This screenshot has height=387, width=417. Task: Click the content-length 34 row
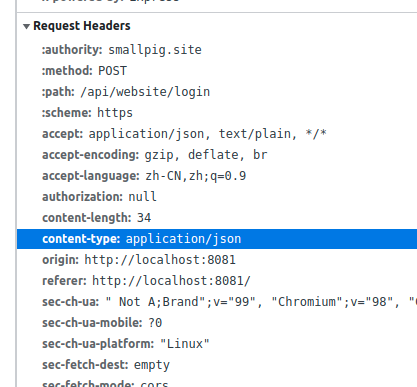coord(217,218)
